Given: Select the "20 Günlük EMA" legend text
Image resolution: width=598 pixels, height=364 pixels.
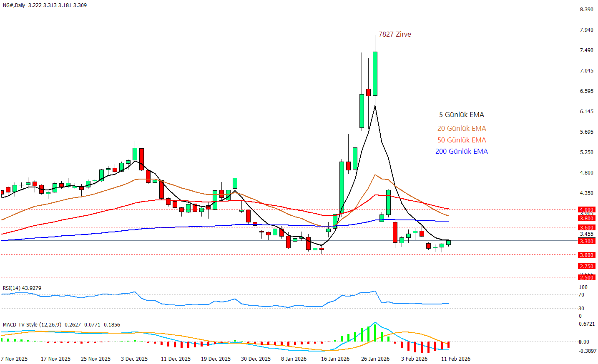Looking at the screenshot, I should 461,128.
